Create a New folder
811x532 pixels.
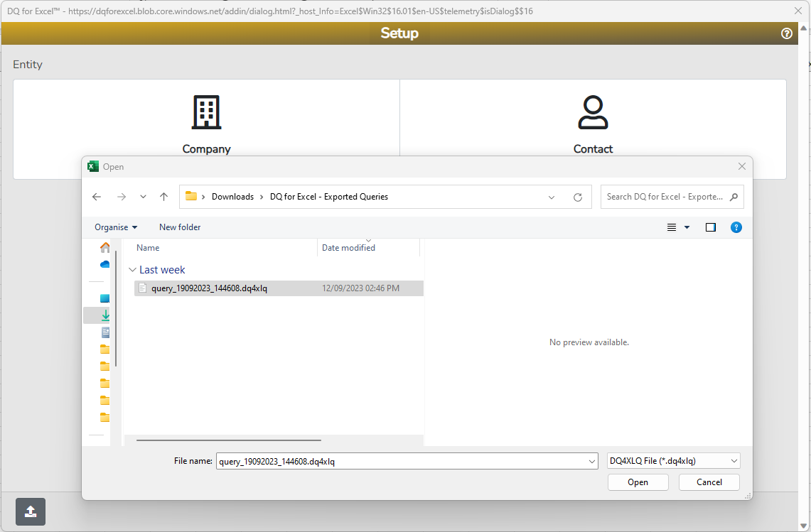pos(180,227)
